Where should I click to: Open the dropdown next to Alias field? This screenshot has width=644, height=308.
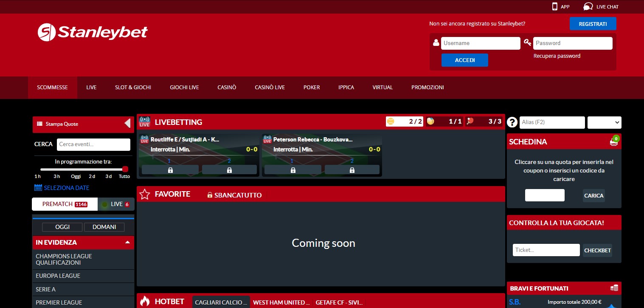coord(604,122)
